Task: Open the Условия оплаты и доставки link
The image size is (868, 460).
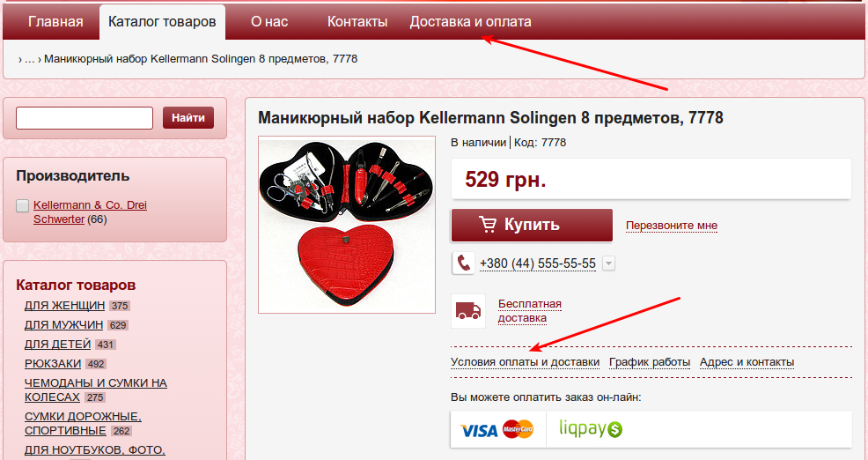Action: pos(525,362)
